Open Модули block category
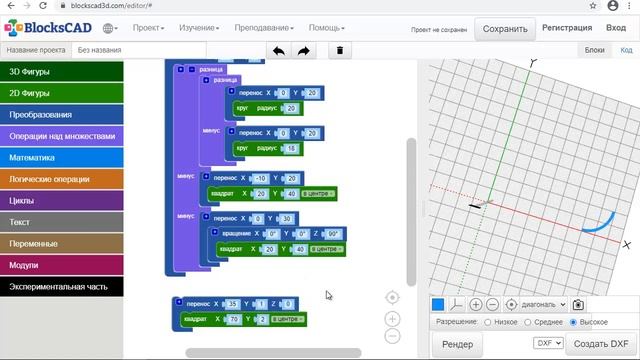Image resolution: width=640 pixels, height=360 pixels. pos(62,265)
